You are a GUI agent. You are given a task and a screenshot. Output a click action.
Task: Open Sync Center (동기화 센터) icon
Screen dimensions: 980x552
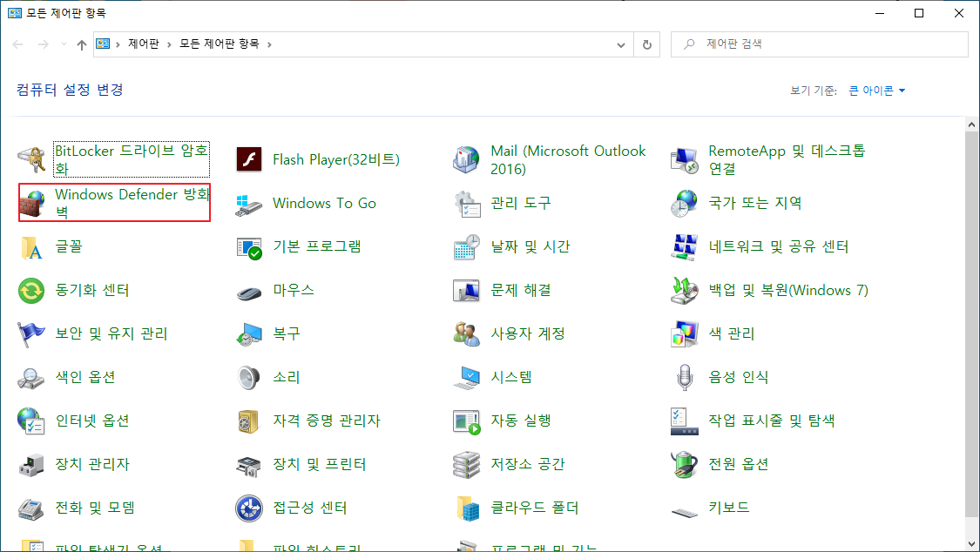coord(31,291)
